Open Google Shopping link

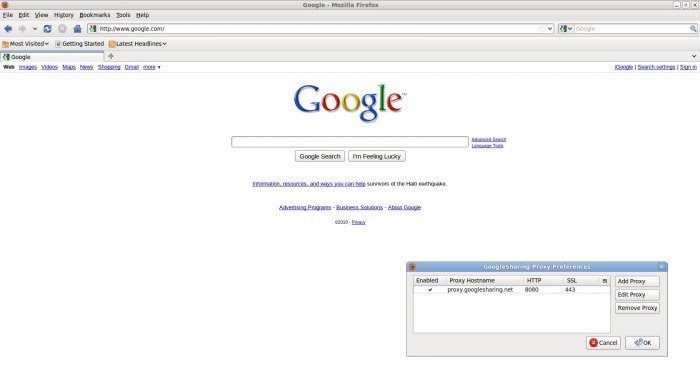coord(109,67)
